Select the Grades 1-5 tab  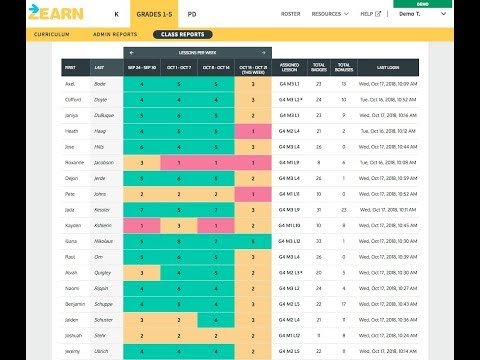click(x=154, y=14)
